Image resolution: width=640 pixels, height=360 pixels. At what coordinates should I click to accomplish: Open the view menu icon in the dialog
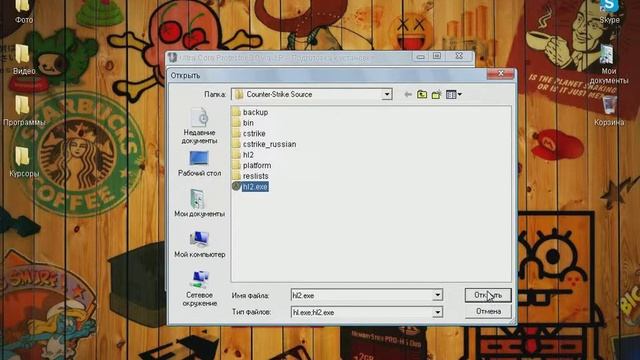coord(453,95)
